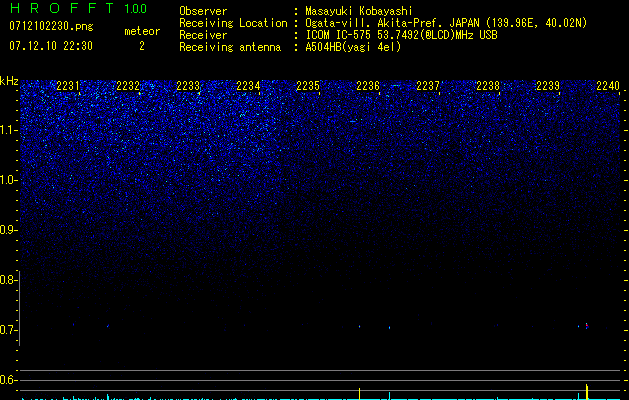Image resolution: width=629 pixels, height=400 pixels.
Task: Click the meteor count value 2
Action: [142, 46]
